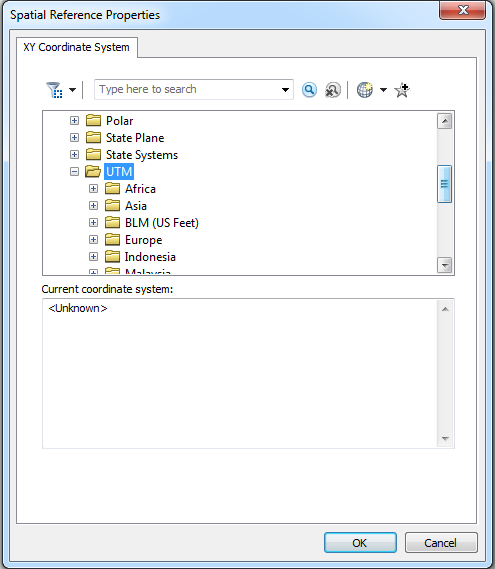Clear search with the magnifier X icon

(x=332, y=90)
